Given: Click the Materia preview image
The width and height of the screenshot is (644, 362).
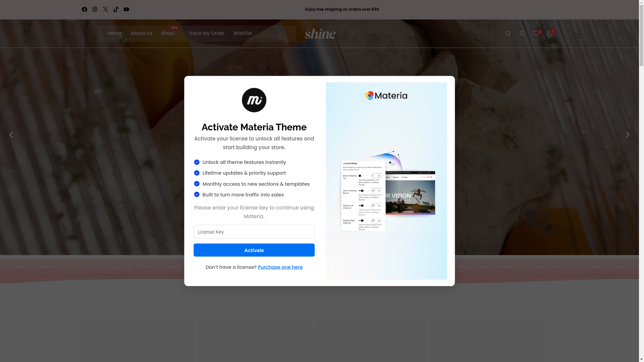Looking at the screenshot, I should click(x=386, y=181).
